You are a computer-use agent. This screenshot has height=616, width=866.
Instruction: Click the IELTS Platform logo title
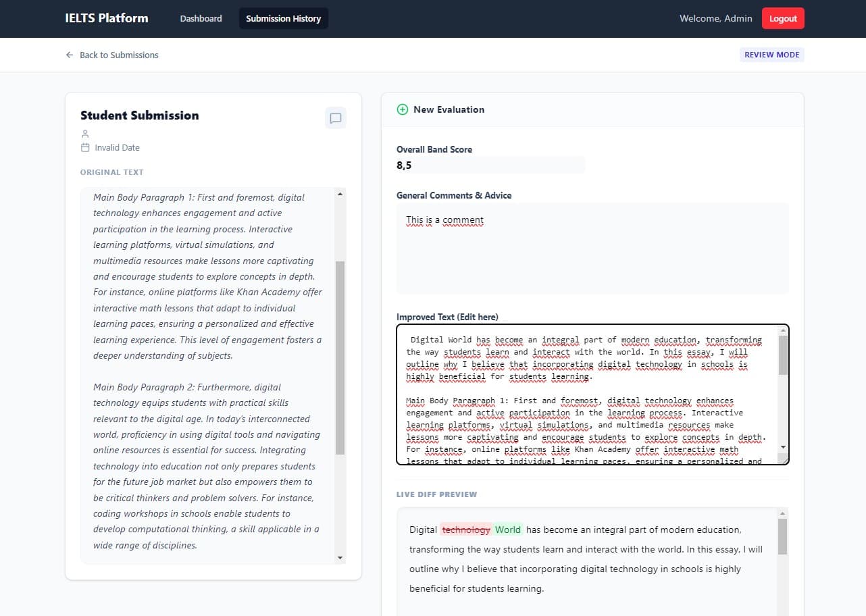click(107, 18)
